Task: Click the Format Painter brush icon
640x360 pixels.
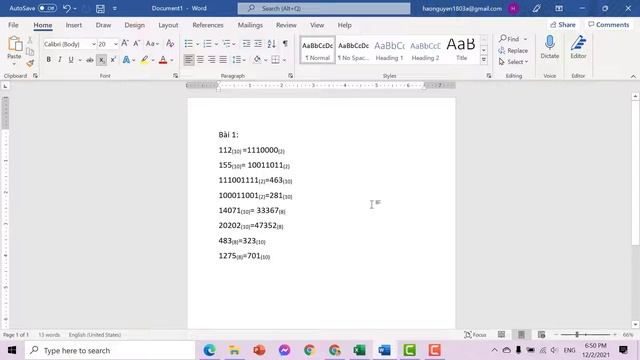Action: click(30, 63)
